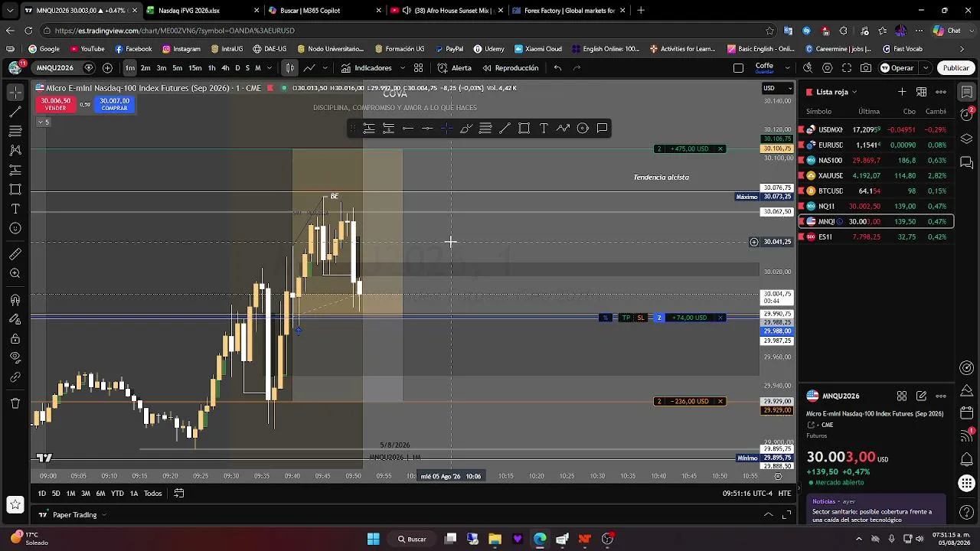Select rectangle tool in floating toolbar
980x551 pixels.
coord(524,129)
